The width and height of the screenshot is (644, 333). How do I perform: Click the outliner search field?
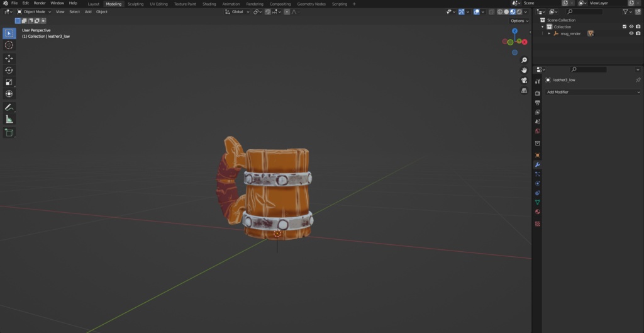[584, 12]
